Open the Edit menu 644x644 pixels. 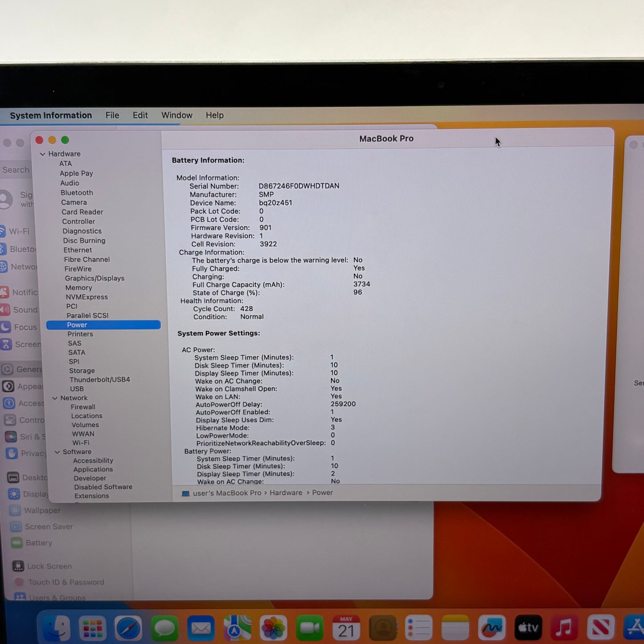140,115
